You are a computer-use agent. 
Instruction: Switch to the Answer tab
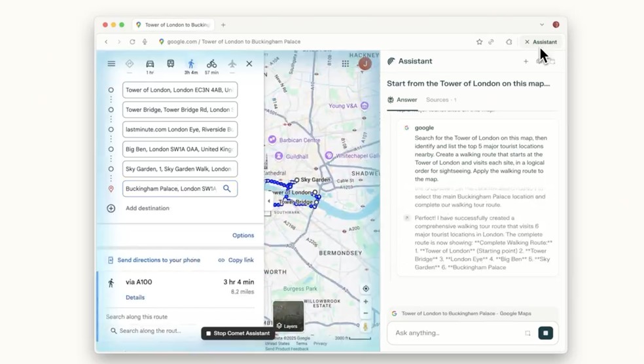coord(402,100)
